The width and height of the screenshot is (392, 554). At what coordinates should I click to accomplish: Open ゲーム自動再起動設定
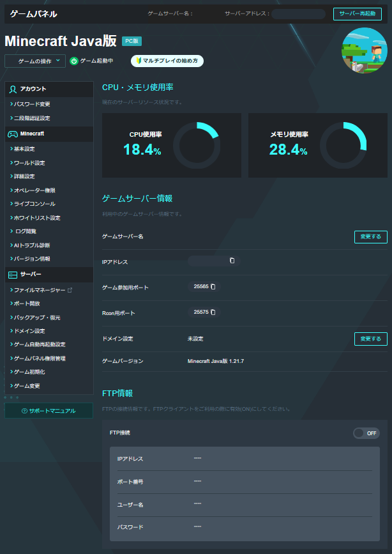(40, 344)
